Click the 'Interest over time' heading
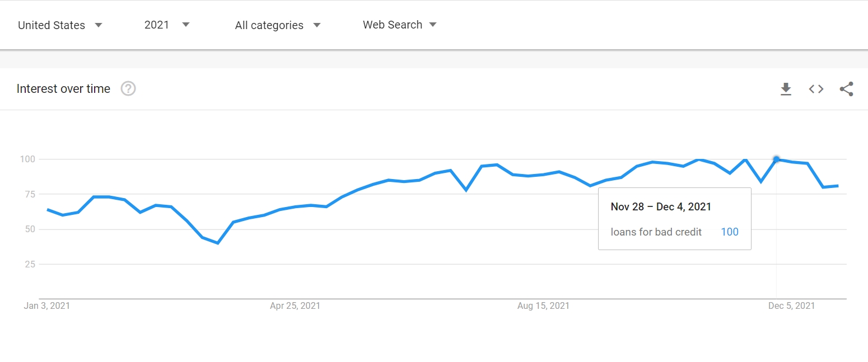The image size is (868, 362). pyautogui.click(x=63, y=89)
